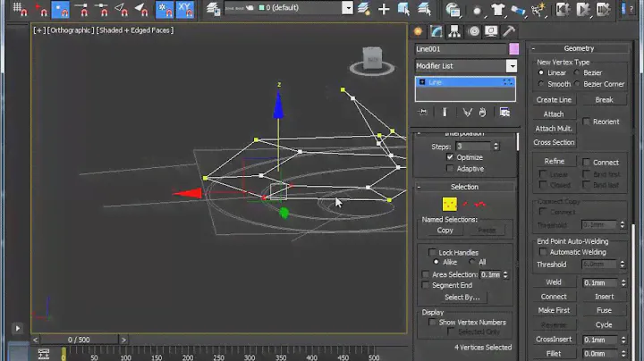Enable the Adaptive interpolation checkbox

[450, 169]
